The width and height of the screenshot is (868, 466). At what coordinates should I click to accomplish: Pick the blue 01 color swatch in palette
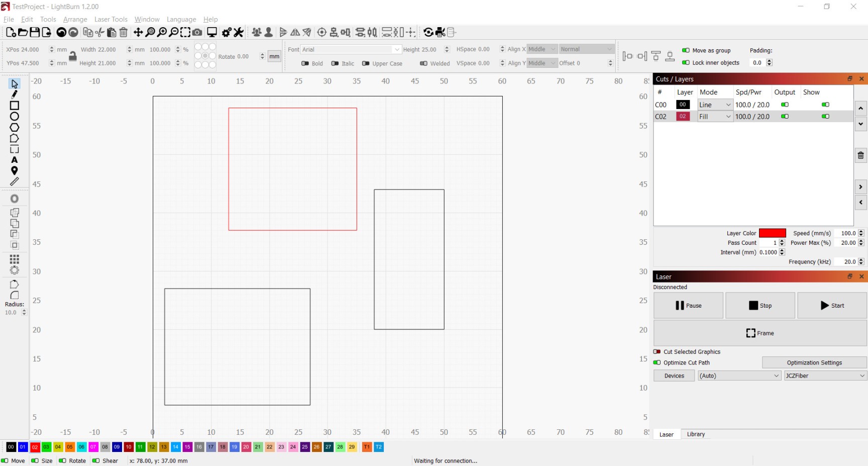point(23,447)
